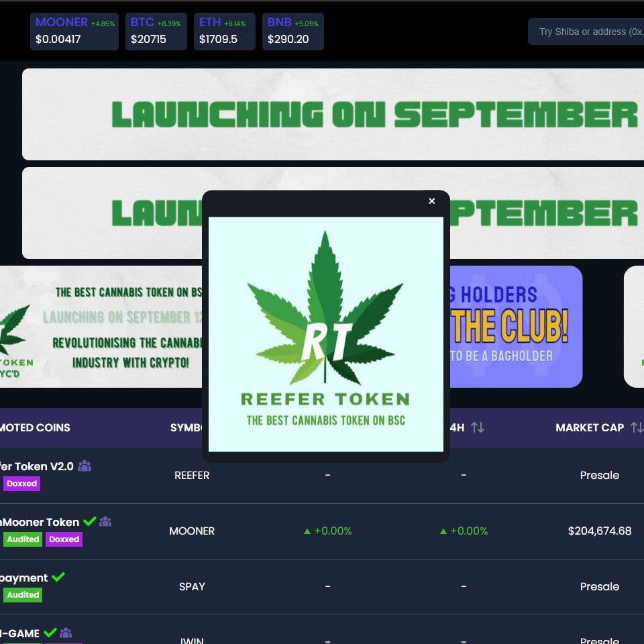644x644 pixels.
Task: Click the Doxxed badge on Reefer Token
Action: (21, 484)
